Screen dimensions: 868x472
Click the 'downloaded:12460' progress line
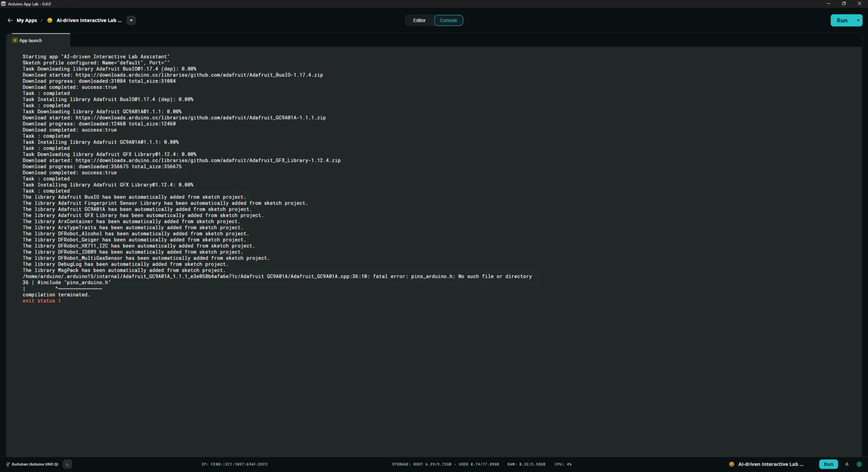pyautogui.click(x=99, y=124)
